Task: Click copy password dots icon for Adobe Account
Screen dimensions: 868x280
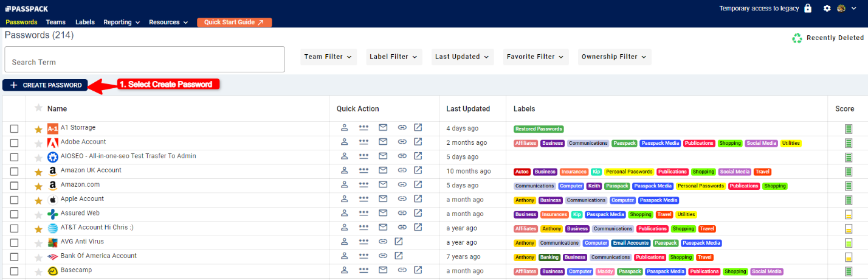Action: [363, 142]
